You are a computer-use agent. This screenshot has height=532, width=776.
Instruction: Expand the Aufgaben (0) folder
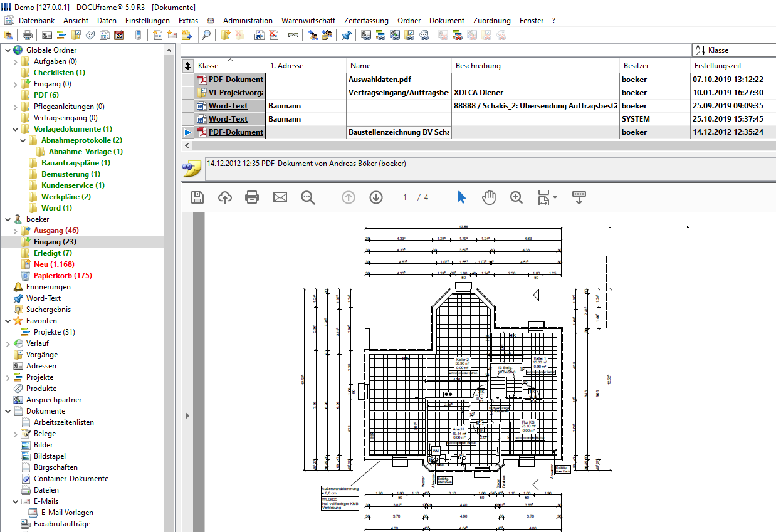(x=16, y=61)
